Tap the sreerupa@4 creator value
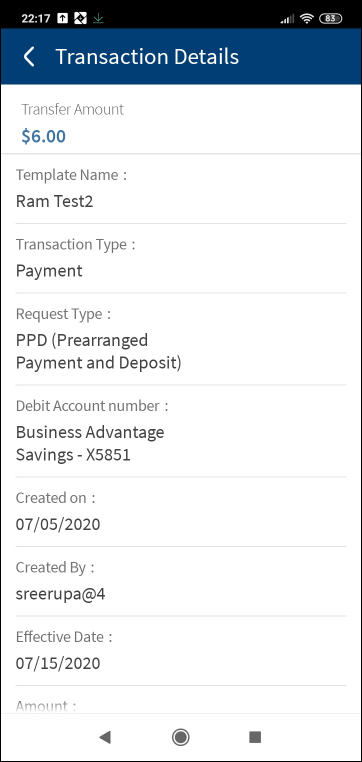Viewport: 362px width, 762px height. pyautogui.click(x=61, y=594)
